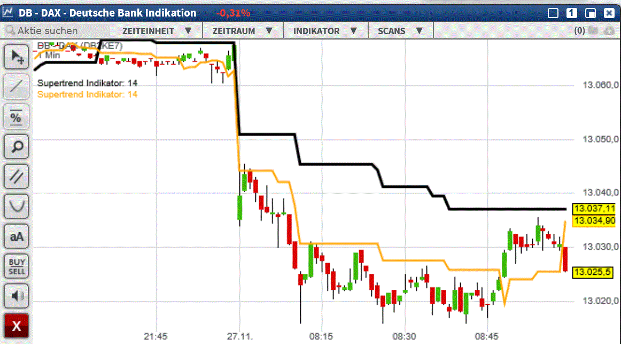Select the trendline drawing tool
Image resolution: width=621 pixels, height=364 pixels.
click(16, 86)
